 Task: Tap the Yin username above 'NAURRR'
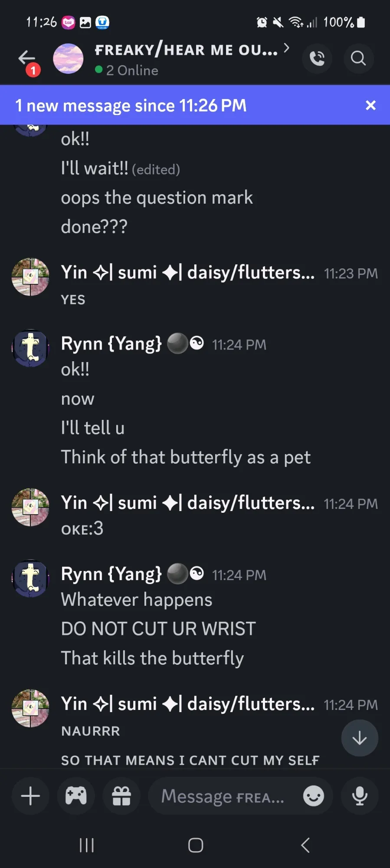[187, 704]
